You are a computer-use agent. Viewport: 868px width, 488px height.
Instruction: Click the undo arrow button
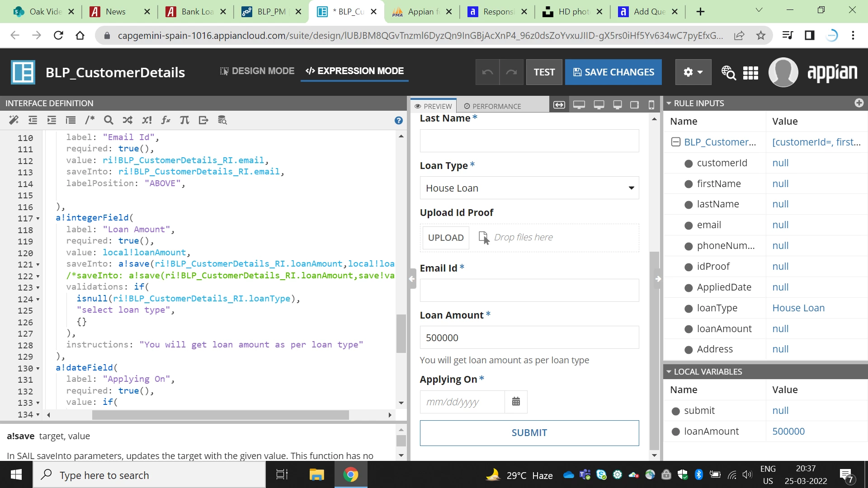487,72
